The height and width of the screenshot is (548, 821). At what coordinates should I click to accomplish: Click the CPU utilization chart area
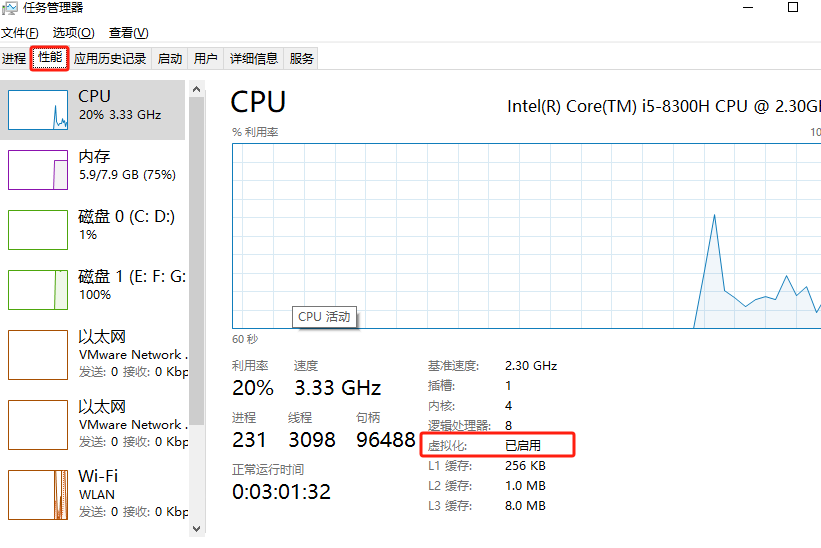click(526, 236)
